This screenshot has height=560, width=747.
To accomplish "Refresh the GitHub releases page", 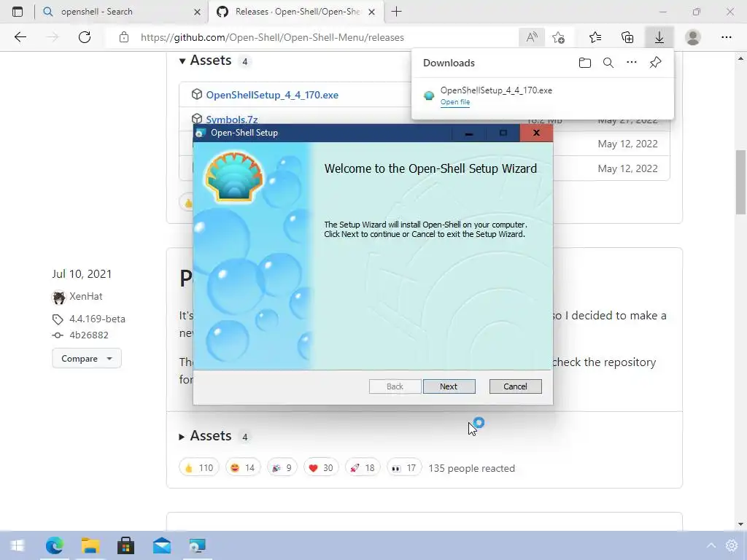I will 85,37.
